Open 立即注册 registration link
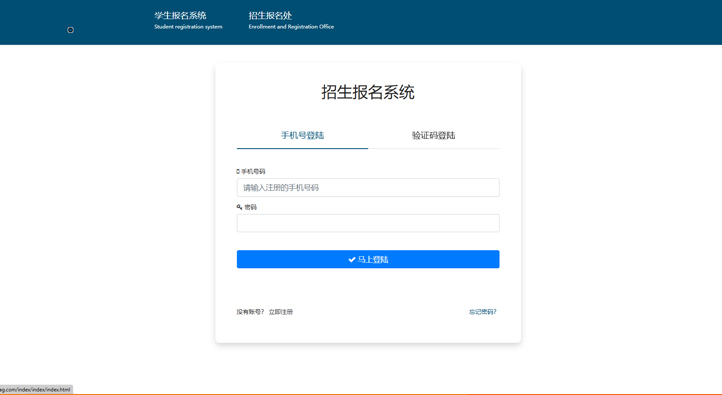Viewport: 722px width, 395px height. [x=280, y=312]
